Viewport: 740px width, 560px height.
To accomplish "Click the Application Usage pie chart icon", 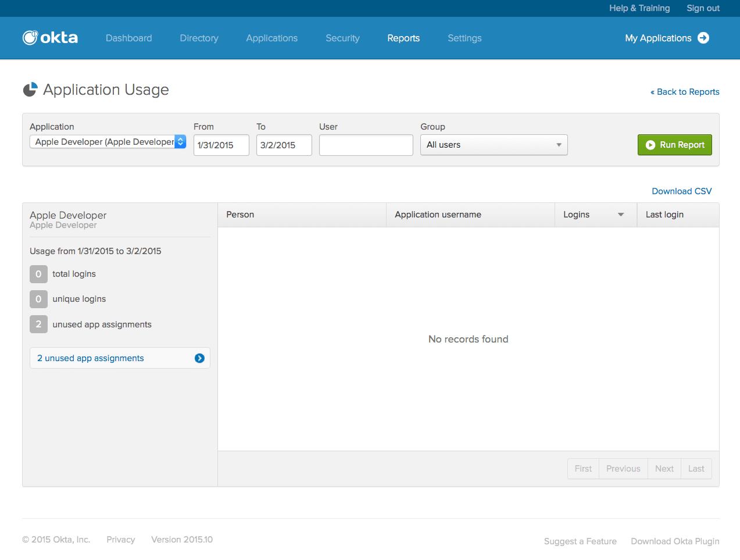I will click(30, 90).
